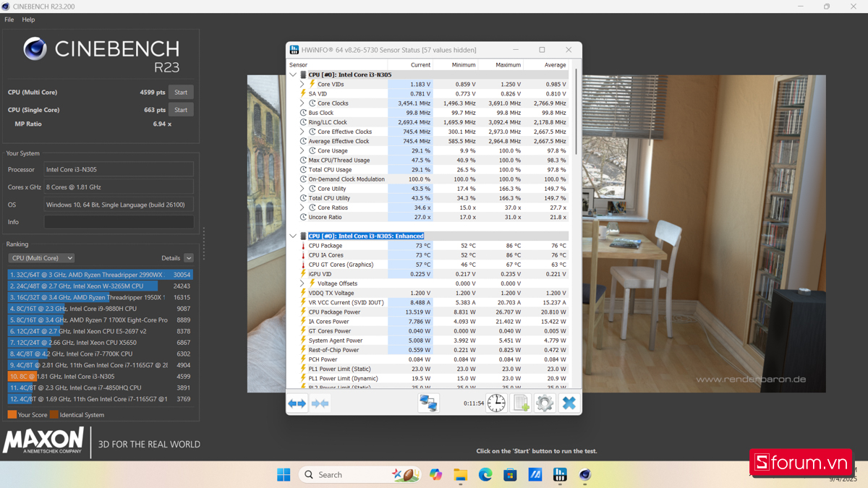Collapse CPU [#0] Intel Core i3-N305 group
The width and height of the screenshot is (868, 488).
293,74
